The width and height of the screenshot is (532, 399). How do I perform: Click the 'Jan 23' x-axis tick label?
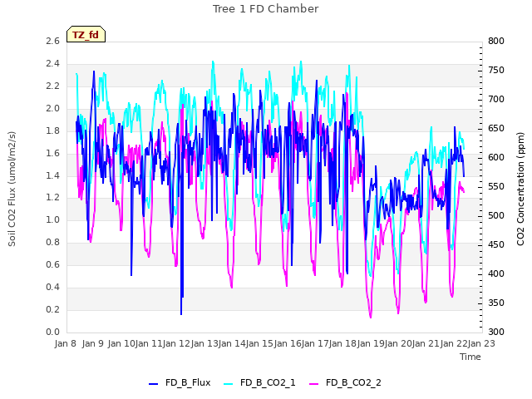click(481, 343)
